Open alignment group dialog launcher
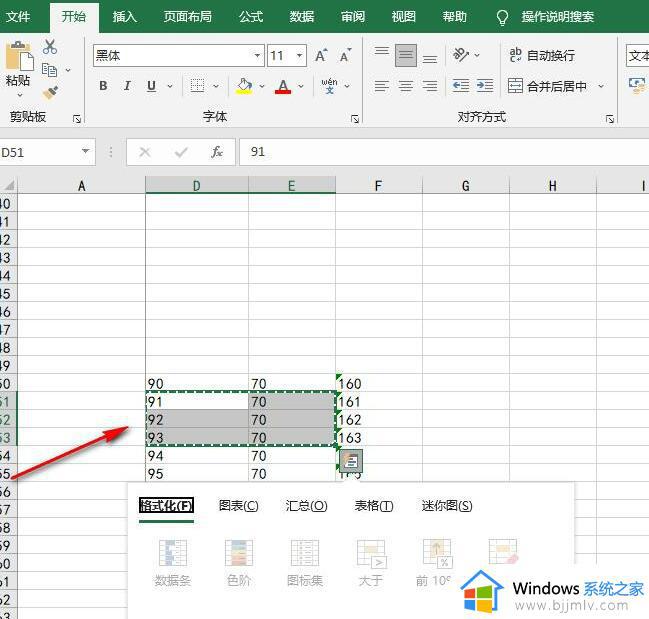 click(x=610, y=119)
